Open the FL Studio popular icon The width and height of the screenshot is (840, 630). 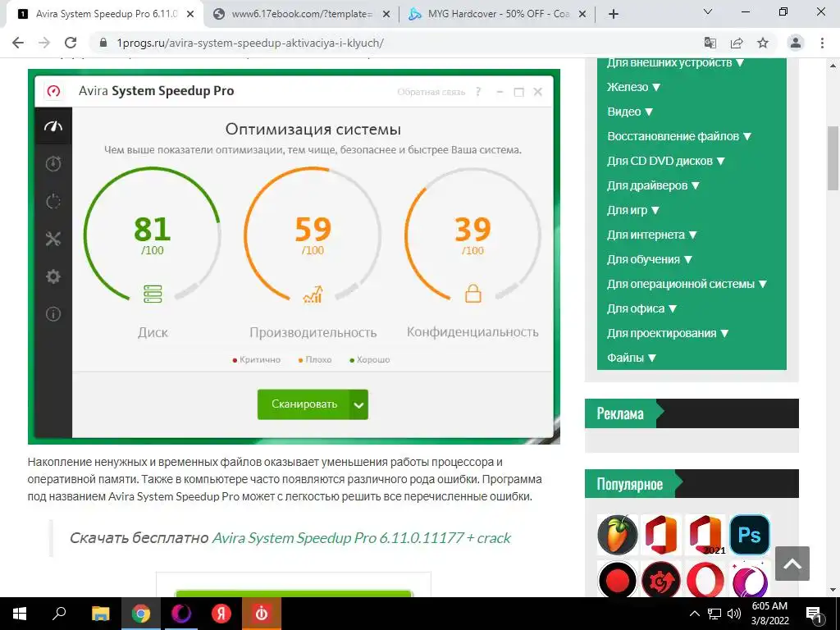[x=618, y=535]
